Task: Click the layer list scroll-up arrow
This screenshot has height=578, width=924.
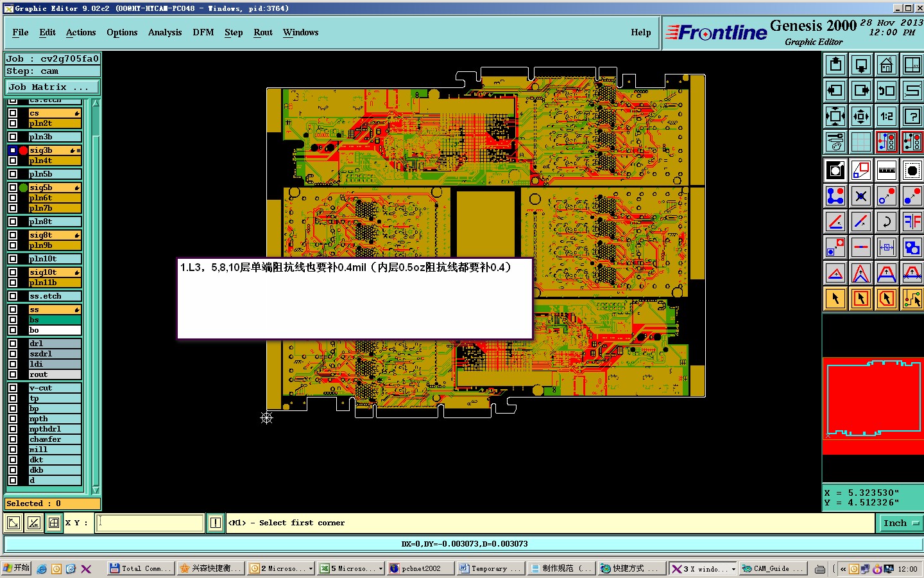Action: [96, 103]
